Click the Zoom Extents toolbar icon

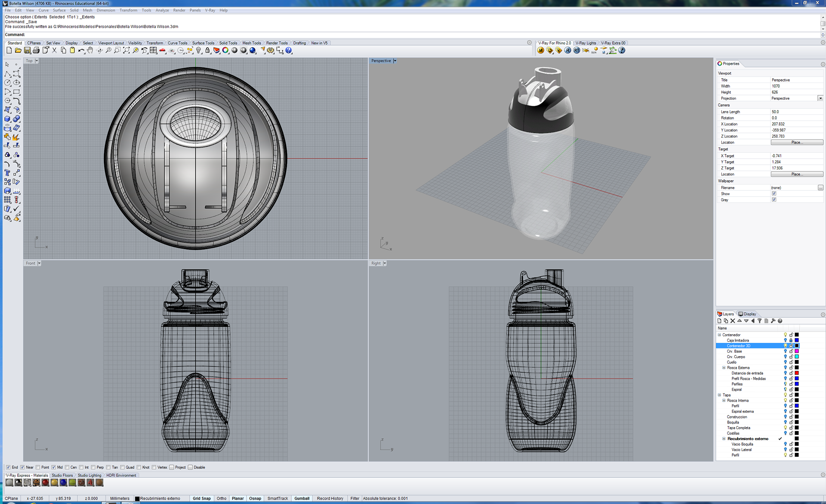pyautogui.click(x=126, y=50)
